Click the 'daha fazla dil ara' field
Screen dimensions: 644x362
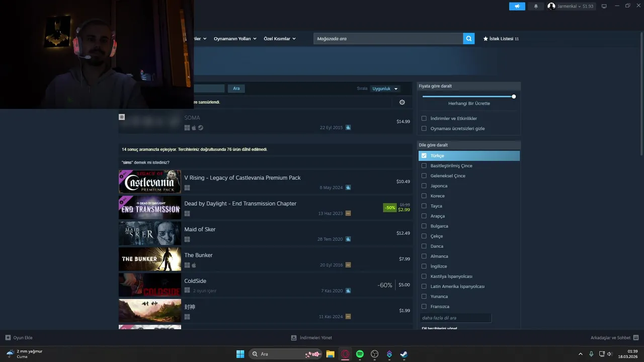[455, 318]
